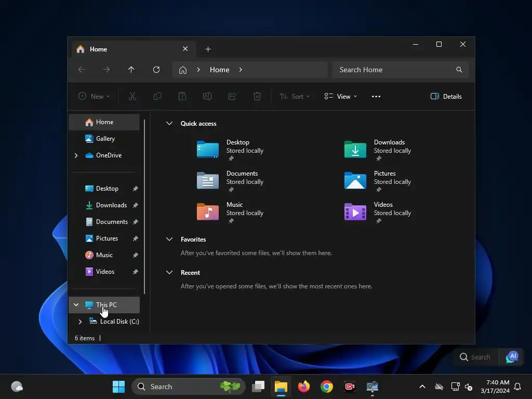Screen dimensions: 532x399
Task: Expand the OneDrive tree node
Action: pyautogui.click(x=76, y=155)
